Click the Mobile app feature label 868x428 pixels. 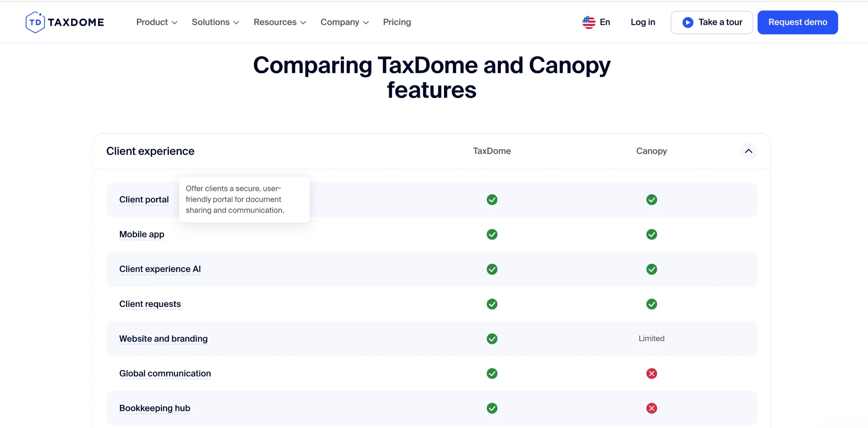click(142, 235)
